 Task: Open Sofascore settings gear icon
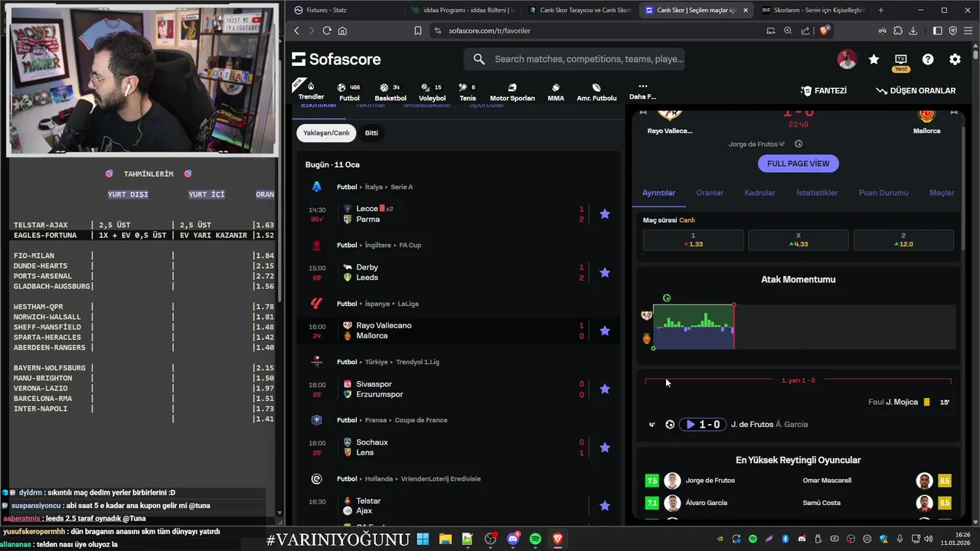955,59
